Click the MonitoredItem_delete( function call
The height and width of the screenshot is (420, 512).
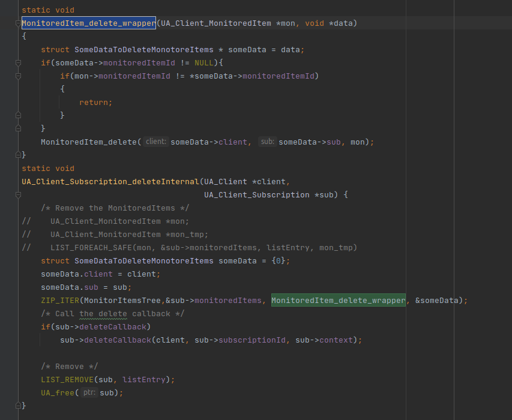[x=91, y=142]
